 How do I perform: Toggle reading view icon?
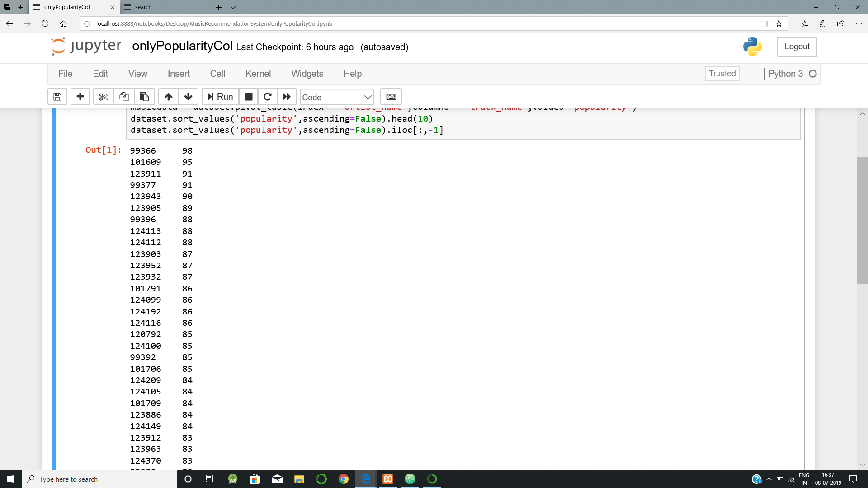tap(764, 23)
